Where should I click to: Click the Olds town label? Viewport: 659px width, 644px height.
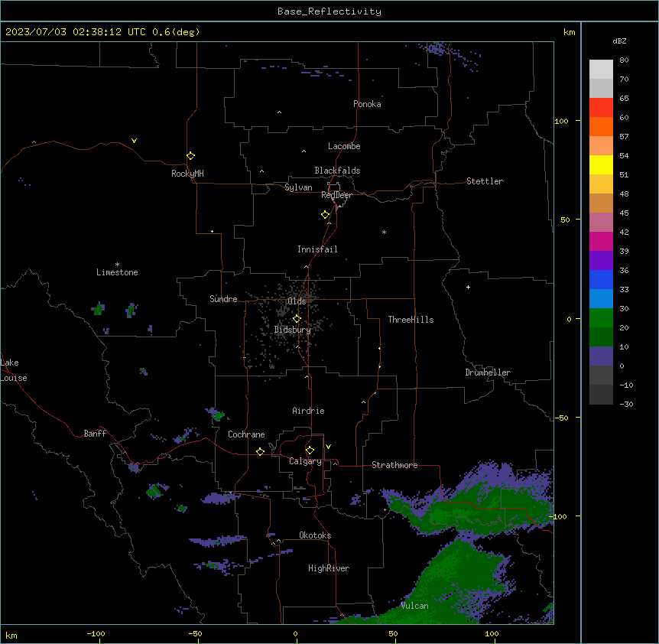pos(297,301)
